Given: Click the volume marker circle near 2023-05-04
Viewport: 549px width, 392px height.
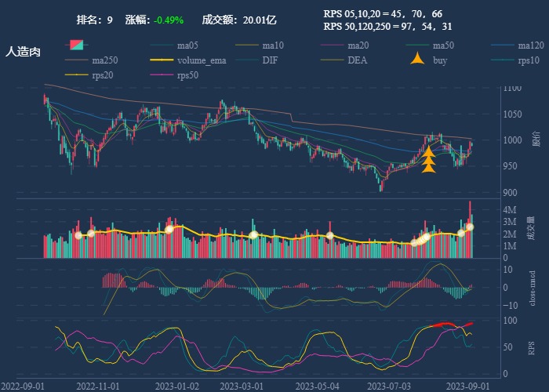Looking at the screenshot, I should tap(330, 235).
